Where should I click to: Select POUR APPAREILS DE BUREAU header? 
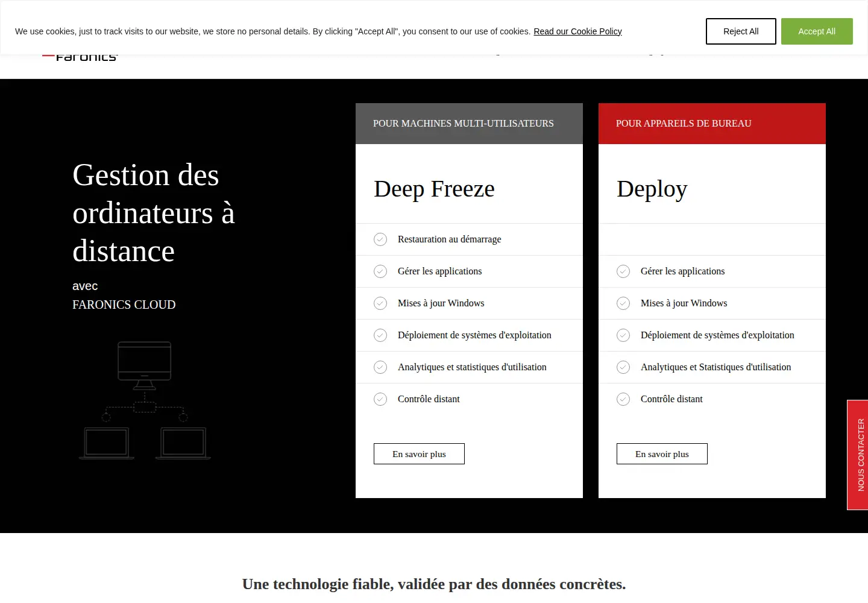(x=712, y=124)
